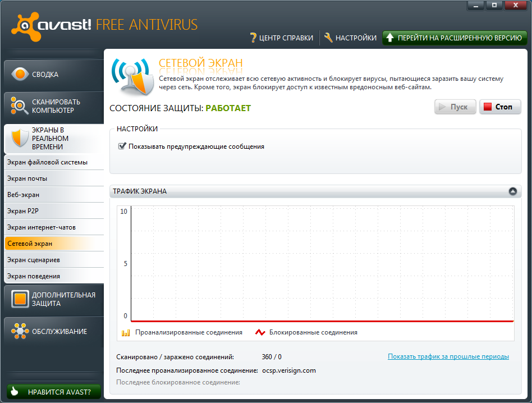The width and height of the screenshot is (532, 403).
Task: Click the Стоп button
Action: pos(500,107)
